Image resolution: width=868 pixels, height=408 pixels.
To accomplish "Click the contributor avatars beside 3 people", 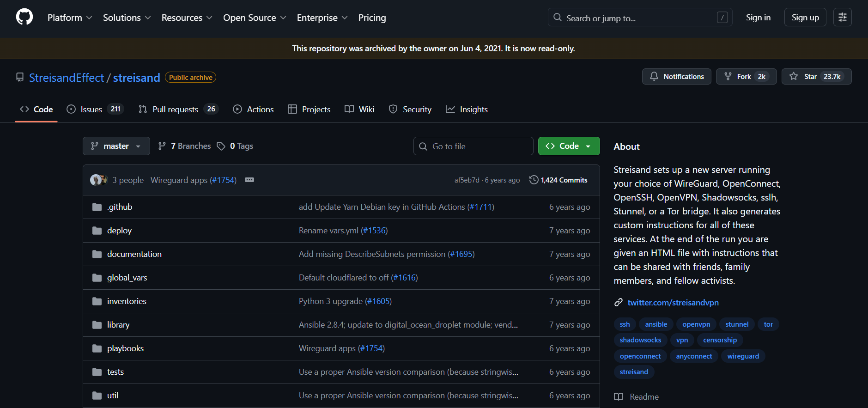I will pyautogui.click(x=98, y=180).
